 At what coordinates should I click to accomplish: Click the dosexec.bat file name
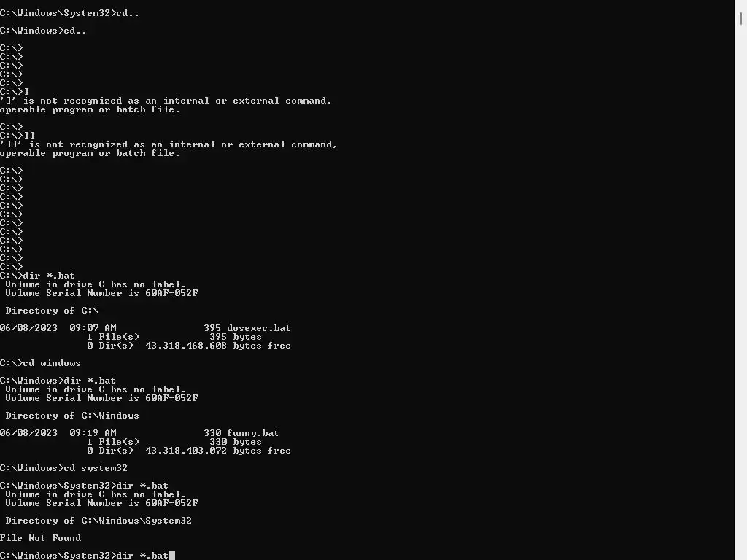point(259,328)
